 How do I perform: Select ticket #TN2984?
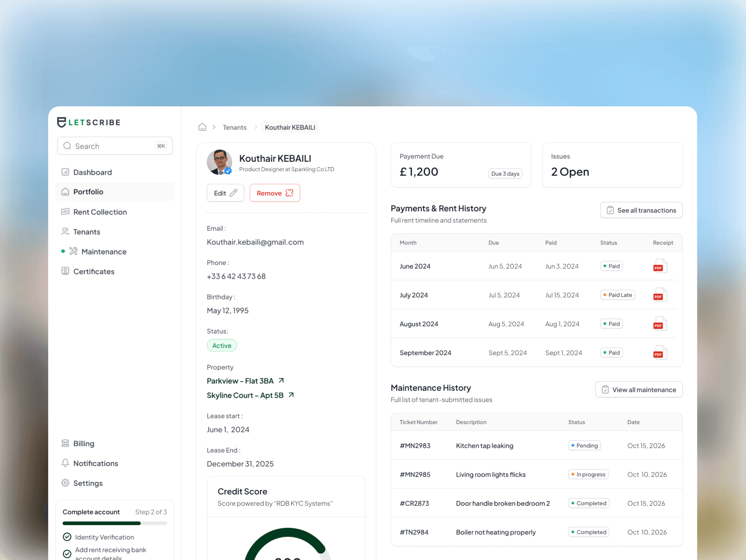tap(537, 532)
